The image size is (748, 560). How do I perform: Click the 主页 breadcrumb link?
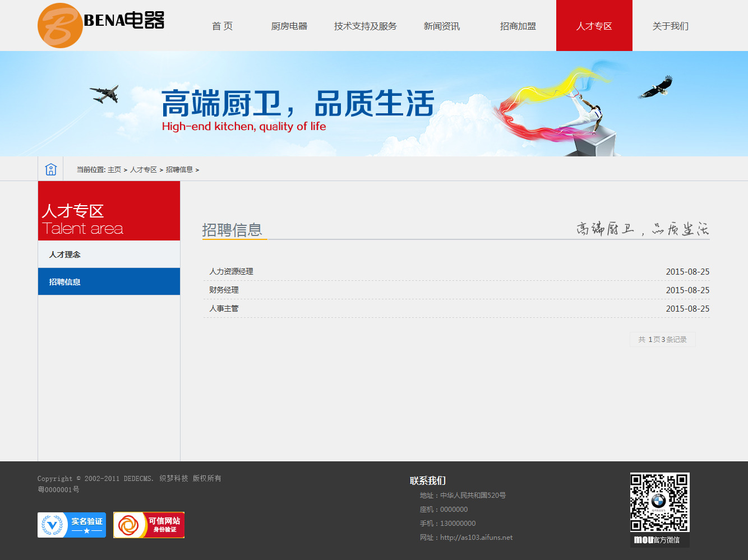(114, 170)
